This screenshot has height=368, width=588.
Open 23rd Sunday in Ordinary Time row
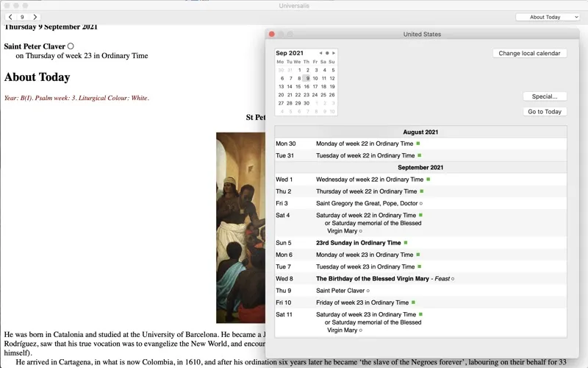[359, 243]
